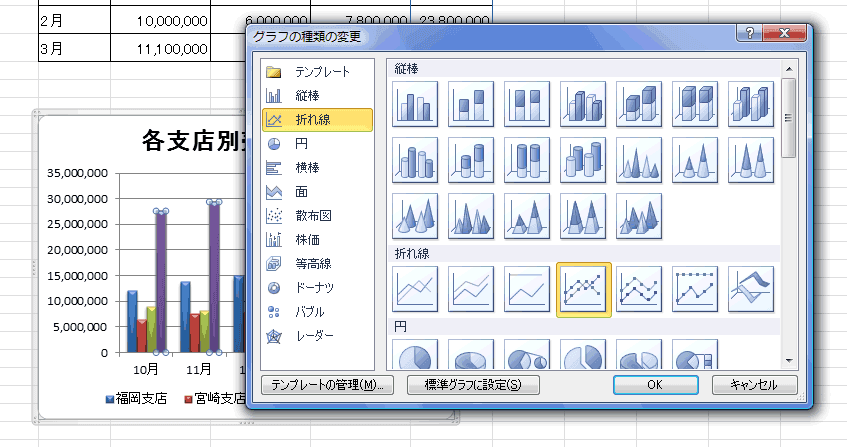Select 3-D cone chart icon
The width and height of the screenshot is (847, 447).
pos(415,216)
